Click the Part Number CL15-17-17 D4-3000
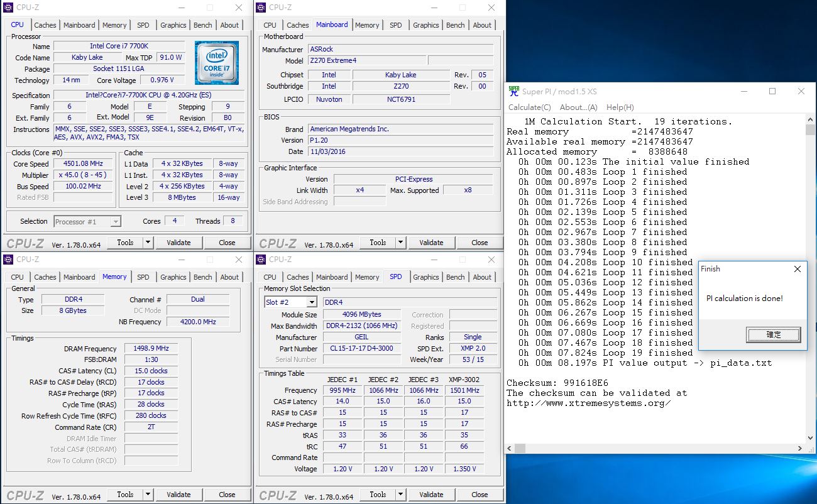817x504 pixels. point(361,348)
